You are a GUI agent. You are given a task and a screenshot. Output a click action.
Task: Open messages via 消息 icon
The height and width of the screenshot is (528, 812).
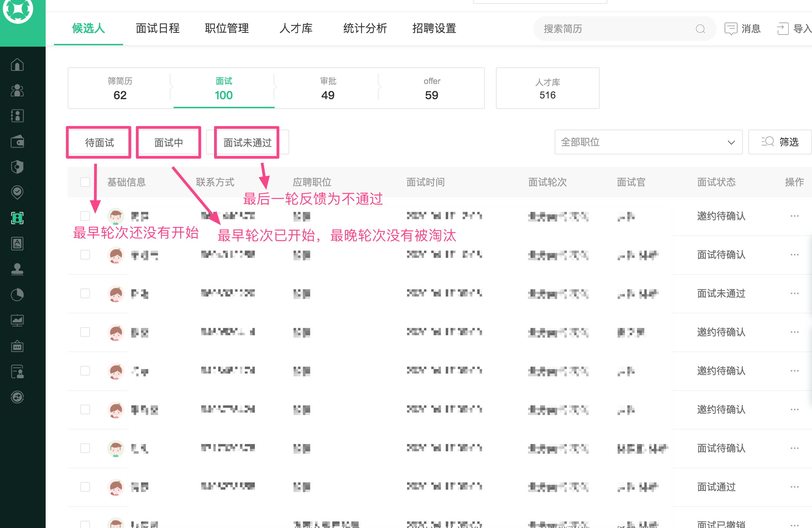tap(731, 29)
